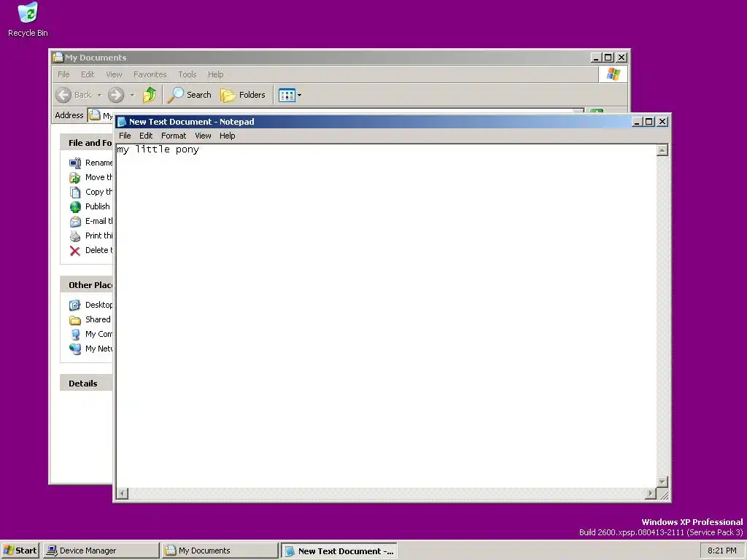Viewport: 747px width, 560px height.
Task: Click the Back arrow in My Documents
Action: click(x=63, y=95)
